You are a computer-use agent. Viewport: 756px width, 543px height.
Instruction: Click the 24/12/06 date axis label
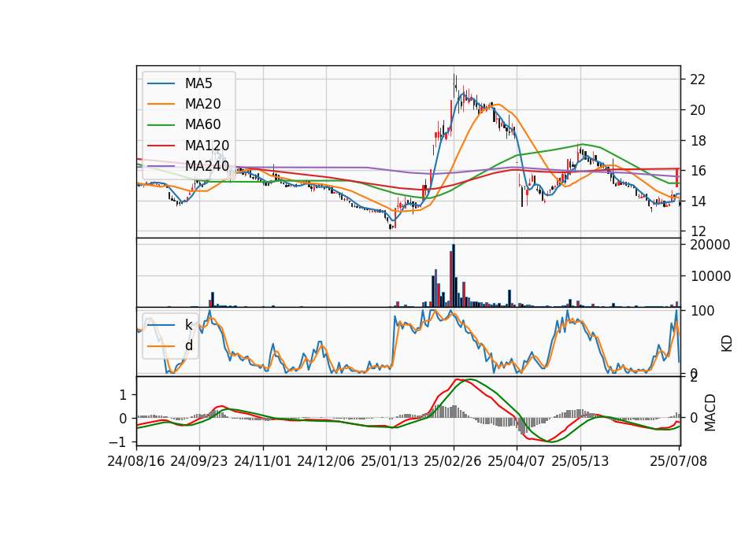point(326,461)
